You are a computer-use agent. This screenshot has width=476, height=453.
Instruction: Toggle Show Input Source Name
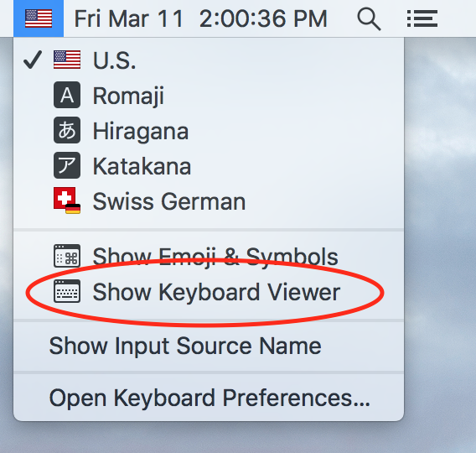(x=209, y=346)
